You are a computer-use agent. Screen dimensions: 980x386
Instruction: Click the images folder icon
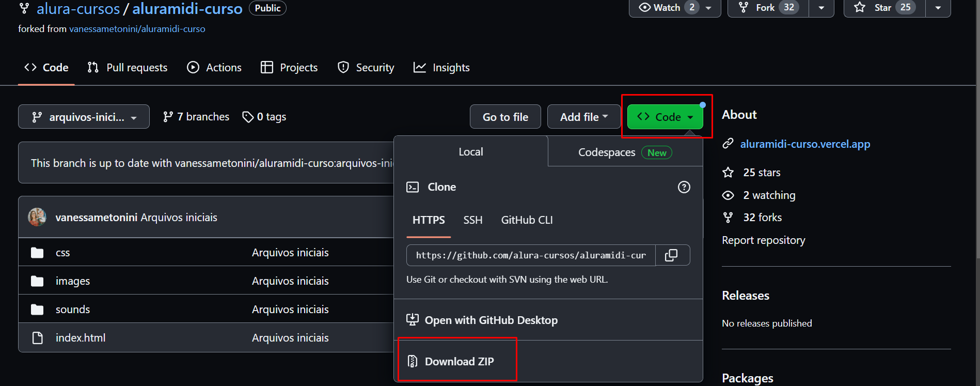(37, 281)
